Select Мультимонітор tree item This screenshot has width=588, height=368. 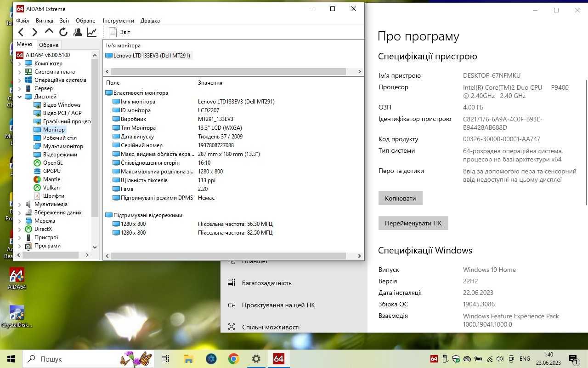click(58, 146)
